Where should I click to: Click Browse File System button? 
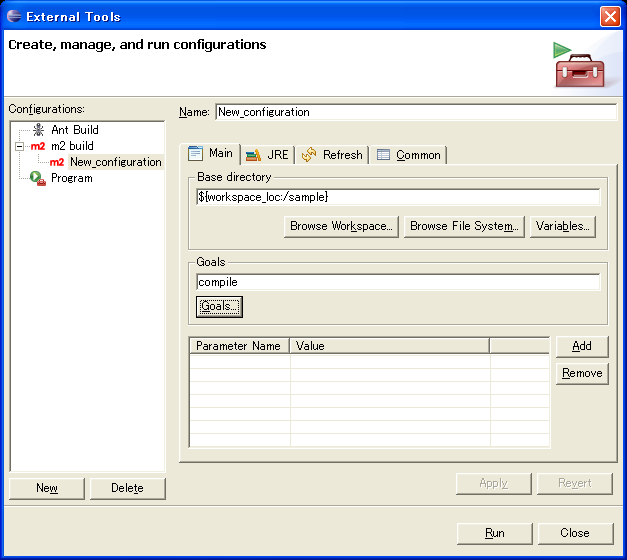464,226
